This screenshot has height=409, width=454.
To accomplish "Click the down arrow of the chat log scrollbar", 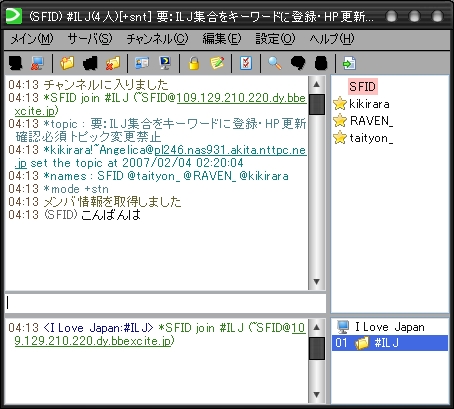I will [x=316, y=282].
